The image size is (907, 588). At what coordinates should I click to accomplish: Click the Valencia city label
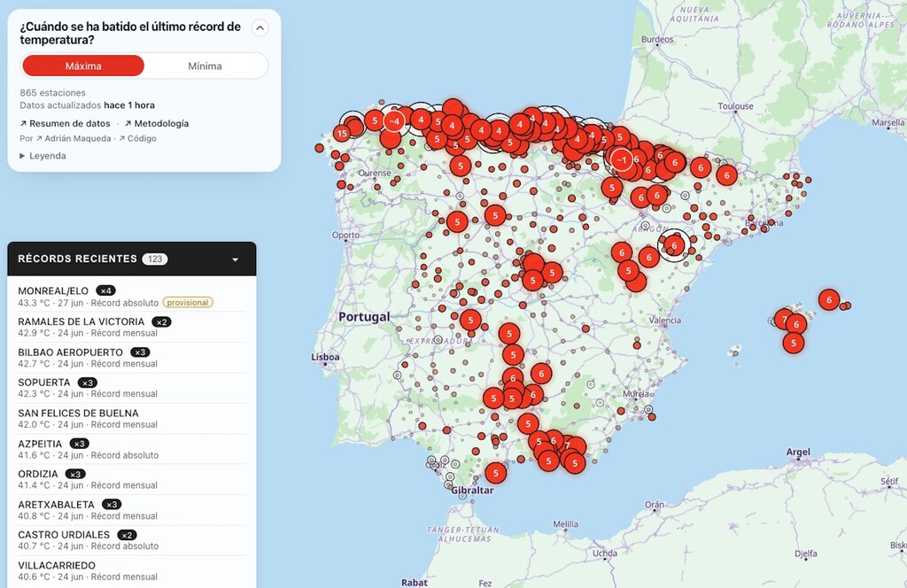point(665,321)
